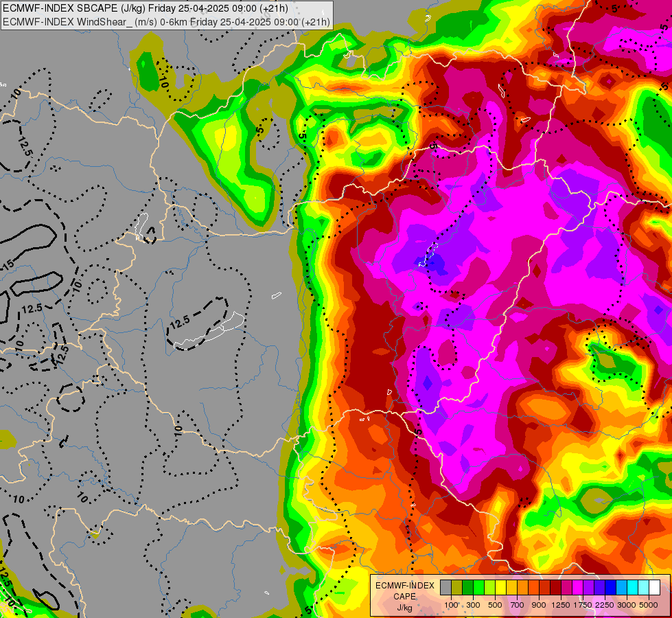Viewport: 672px width, 618px height.
Task: Click 12.5 contour label beside the white lake outline
Action: (x=180, y=321)
